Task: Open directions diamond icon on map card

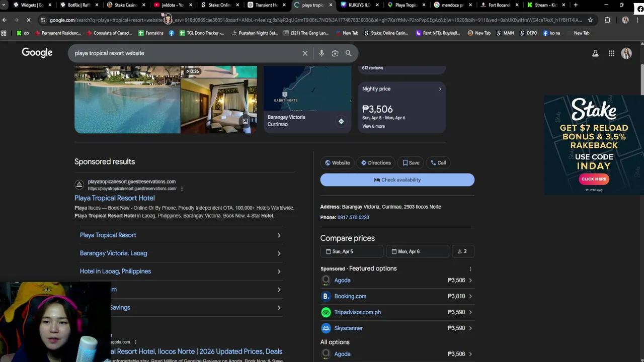Action: [x=341, y=121]
